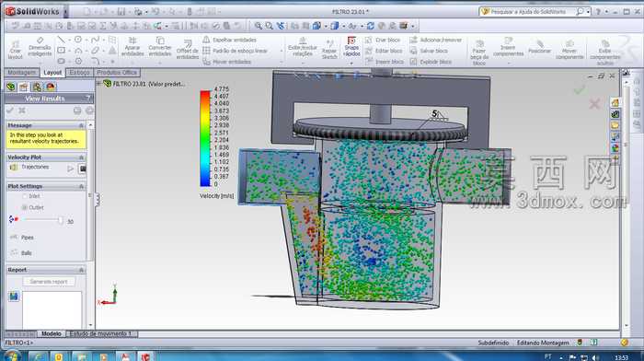Click the Criar layout tool
This screenshot has width=644, height=361.
pyautogui.click(x=16, y=50)
